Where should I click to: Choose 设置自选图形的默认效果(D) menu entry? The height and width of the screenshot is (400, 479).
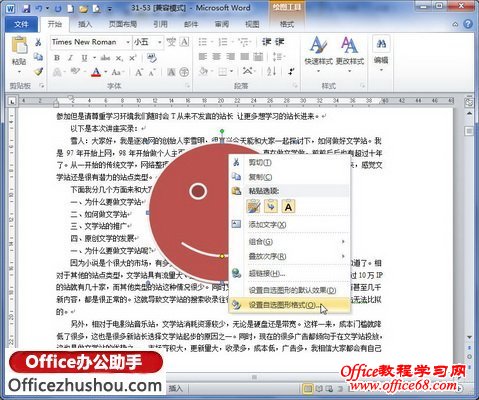289,290
